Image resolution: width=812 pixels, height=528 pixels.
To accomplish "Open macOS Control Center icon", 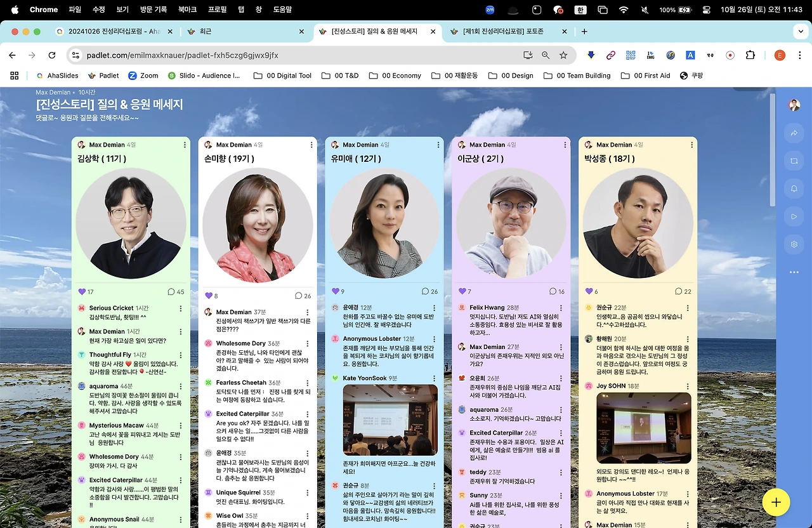I will click(x=707, y=10).
